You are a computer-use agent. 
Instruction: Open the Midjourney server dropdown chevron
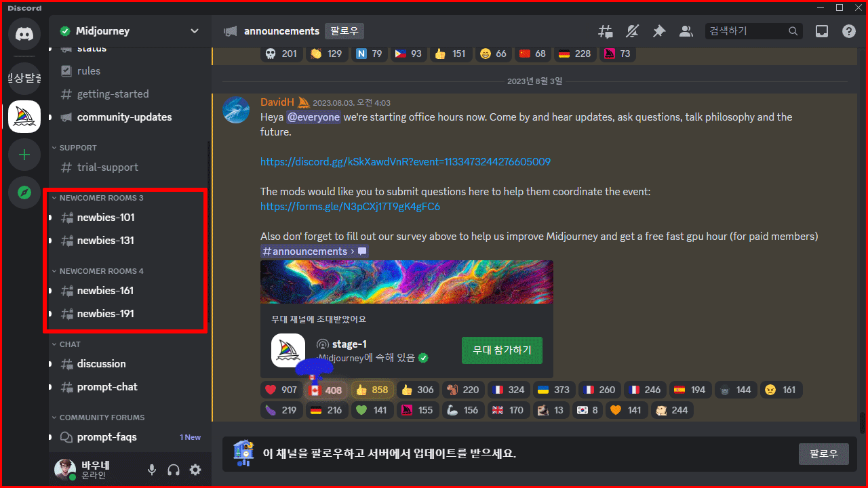[195, 31]
